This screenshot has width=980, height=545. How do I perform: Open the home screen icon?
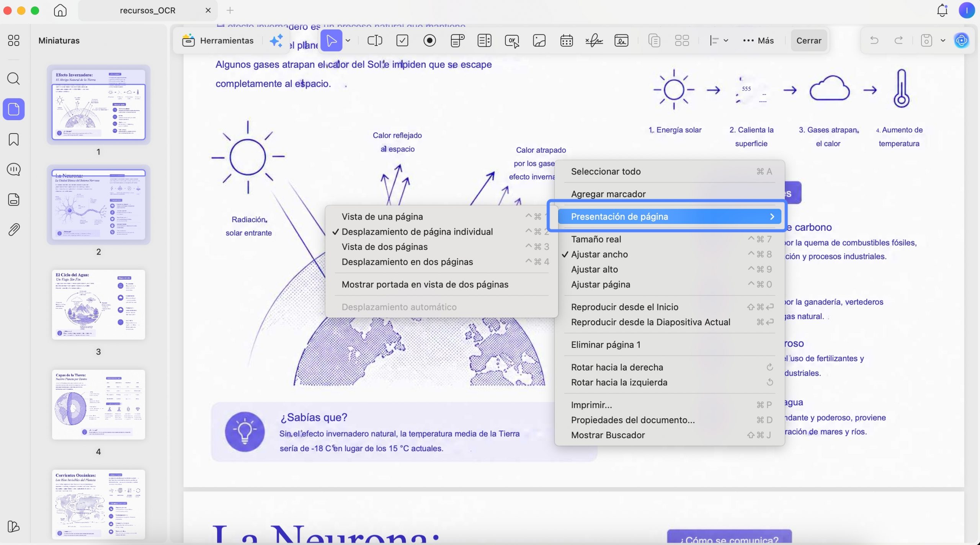(x=60, y=10)
